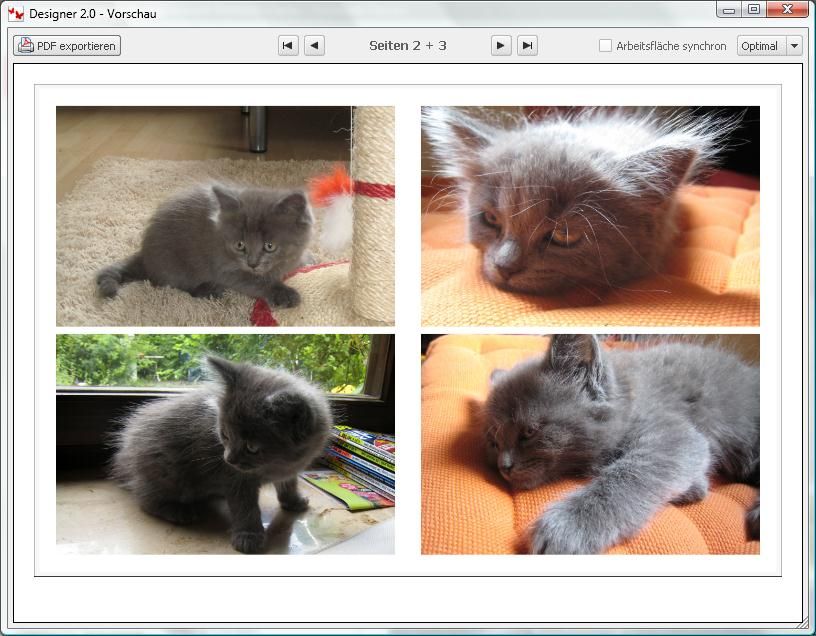The width and height of the screenshot is (816, 636).
Task: Click the Arbeitsfläche synchron label text
Action: point(671,46)
